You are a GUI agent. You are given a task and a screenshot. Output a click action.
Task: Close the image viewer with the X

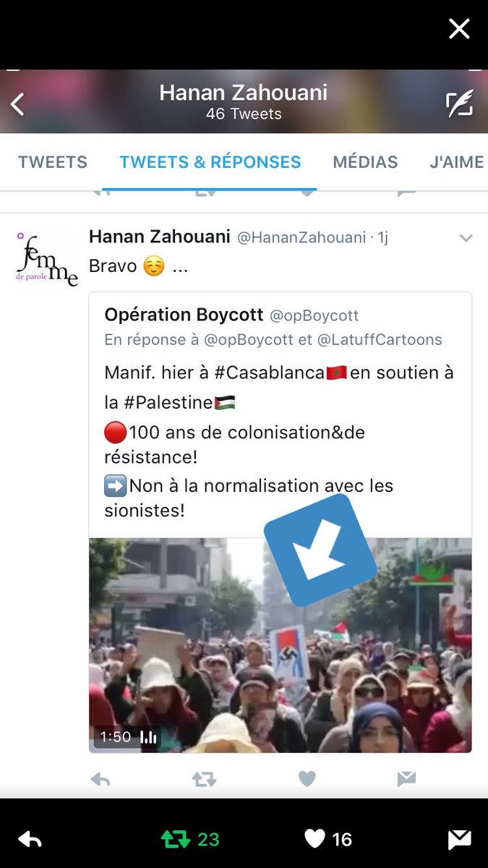[459, 29]
